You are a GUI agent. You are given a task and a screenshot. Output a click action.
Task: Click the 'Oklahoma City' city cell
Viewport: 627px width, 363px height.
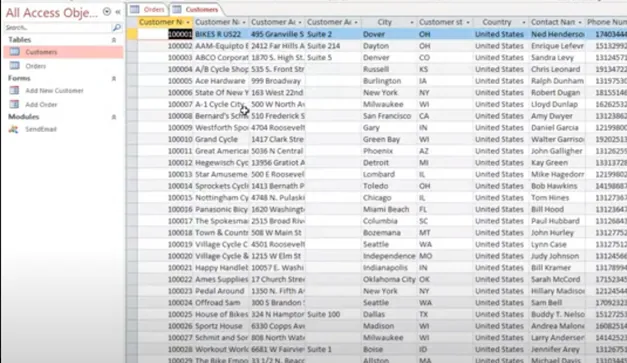(x=389, y=279)
